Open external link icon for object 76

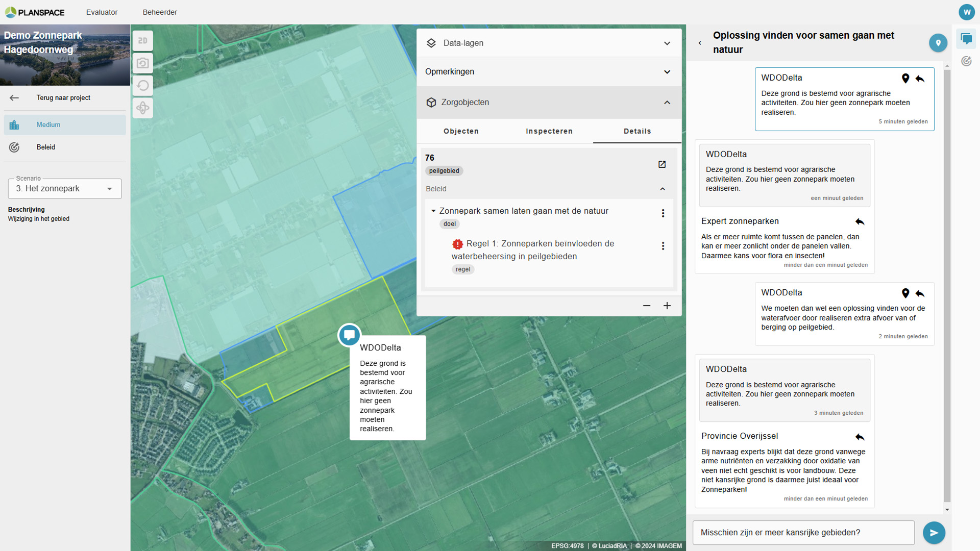[662, 164]
